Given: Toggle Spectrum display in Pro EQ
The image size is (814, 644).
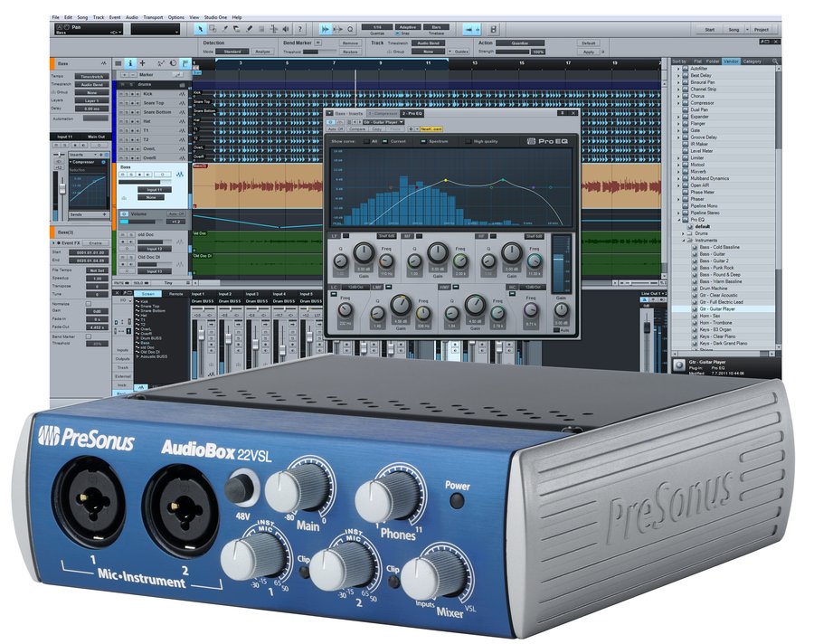Looking at the screenshot, I should point(423,141).
